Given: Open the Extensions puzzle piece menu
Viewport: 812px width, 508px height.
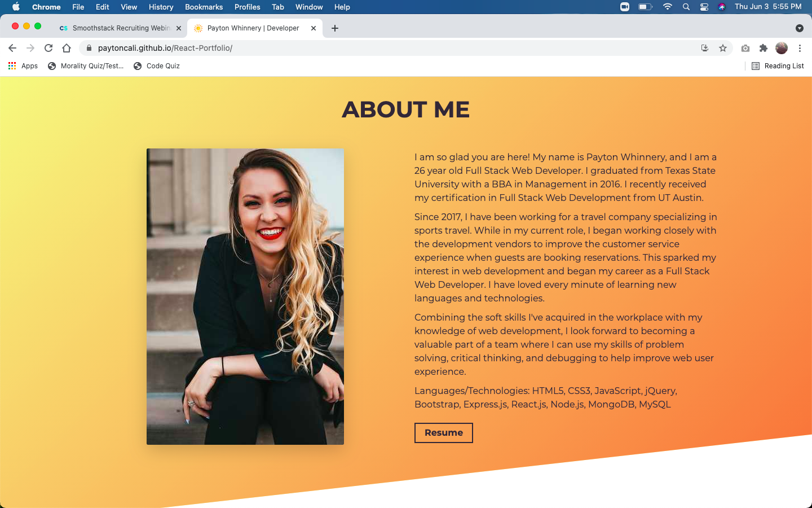Looking at the screenshot, I should [764, 48].
